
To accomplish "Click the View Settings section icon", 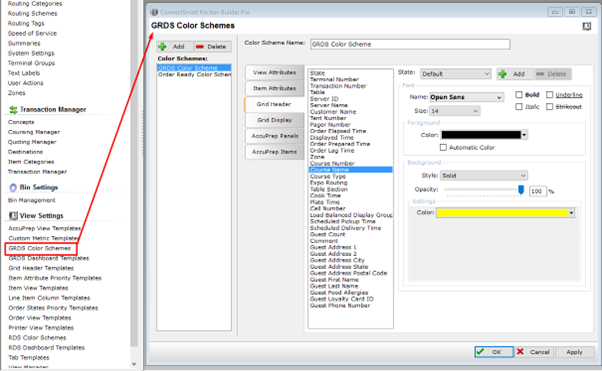I will (x=13, y=216).
